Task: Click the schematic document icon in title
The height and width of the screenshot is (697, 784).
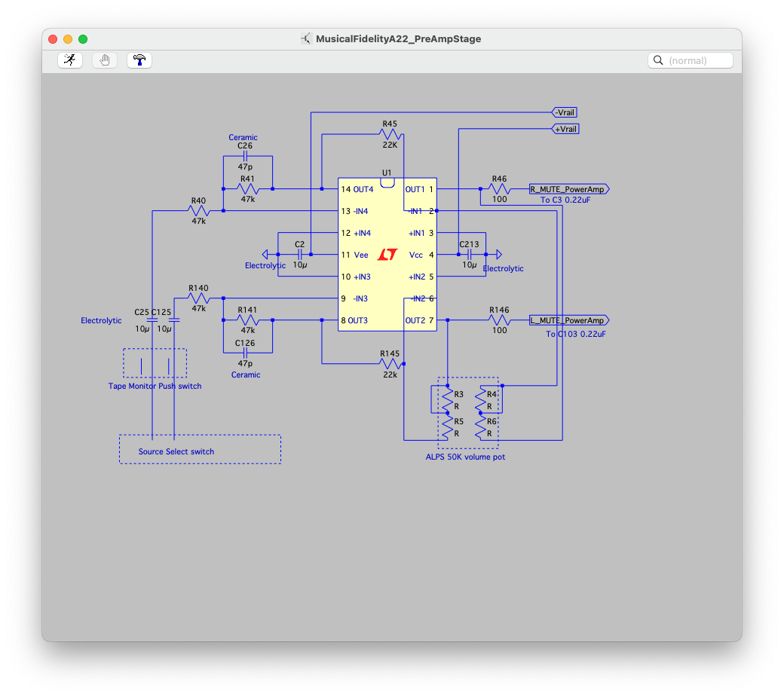Action: pyautogui.click(x=305, y=38)
